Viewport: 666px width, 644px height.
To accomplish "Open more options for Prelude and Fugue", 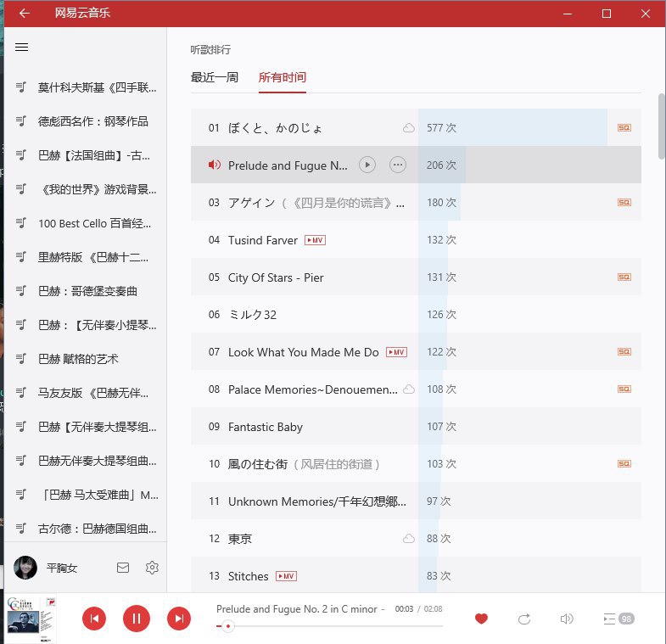I will (397, 165).
